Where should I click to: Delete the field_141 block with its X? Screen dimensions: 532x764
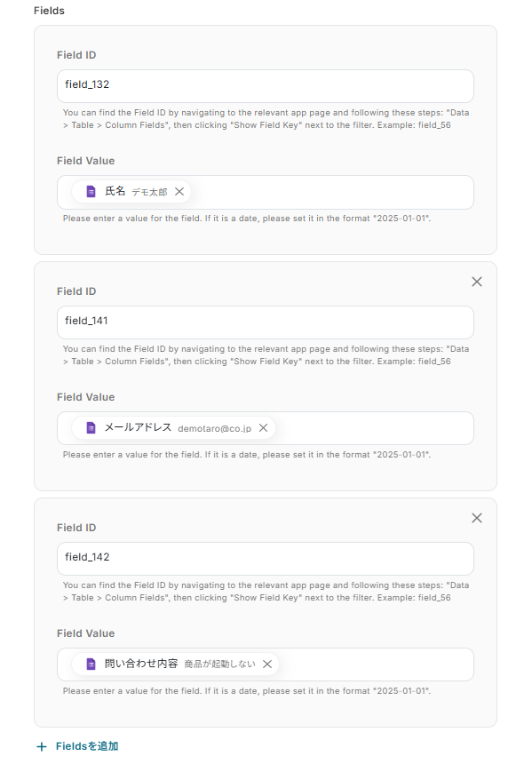tap(477, 282)
